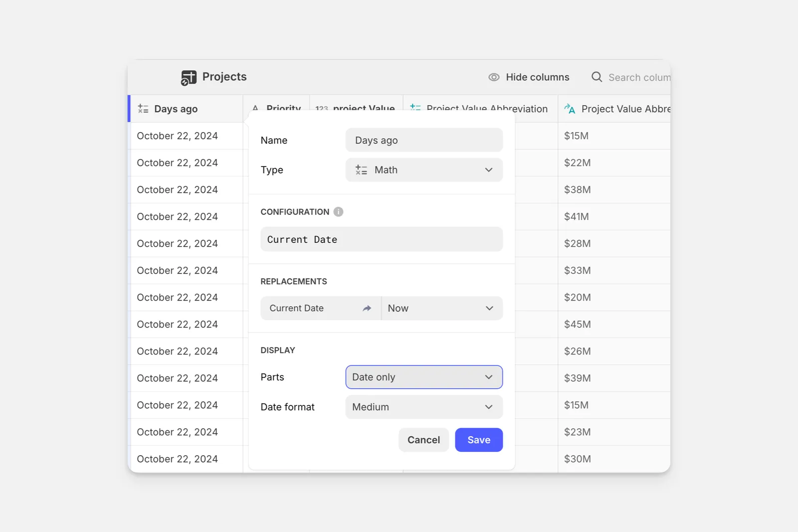Click the $38M cell
798x532 pixels.
pos(614,189)
